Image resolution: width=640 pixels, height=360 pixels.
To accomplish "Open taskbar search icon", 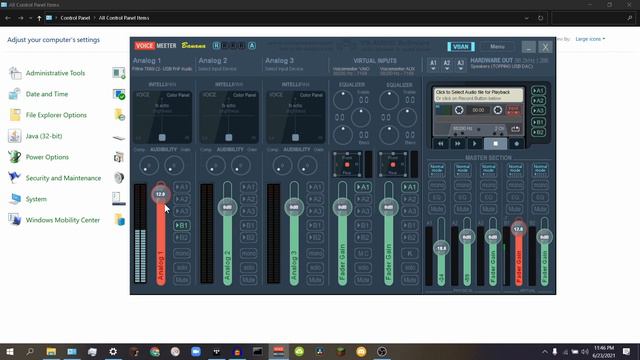I will tap(30, 351).
